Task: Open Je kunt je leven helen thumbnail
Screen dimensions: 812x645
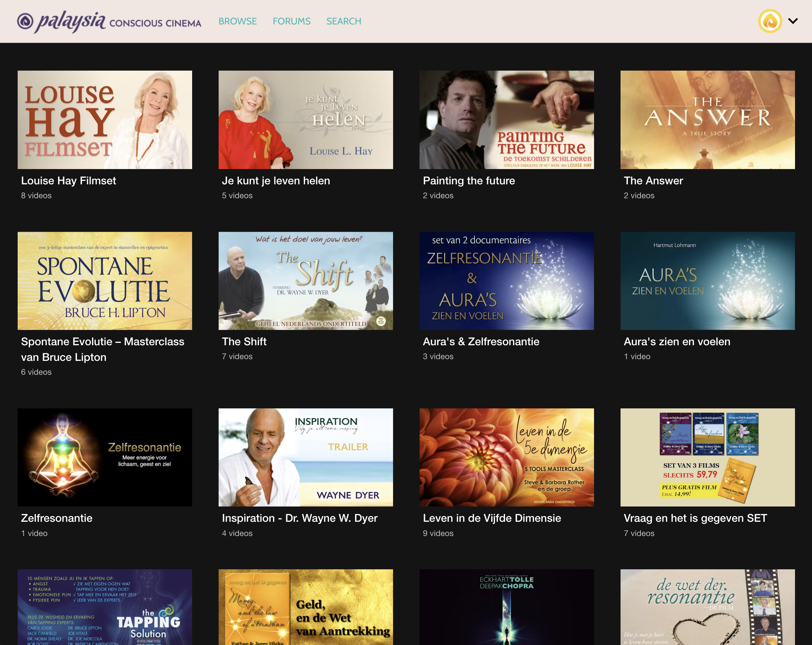Action: (x=306, y=120)
